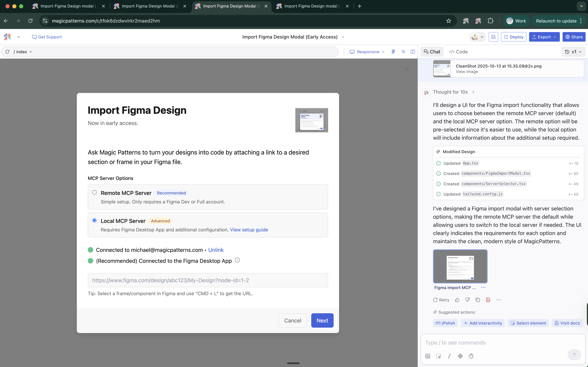The height and width of the screenshot is (367, 588).
Task: Click the stopwatch icon in chat input
Action: point(471,356)
